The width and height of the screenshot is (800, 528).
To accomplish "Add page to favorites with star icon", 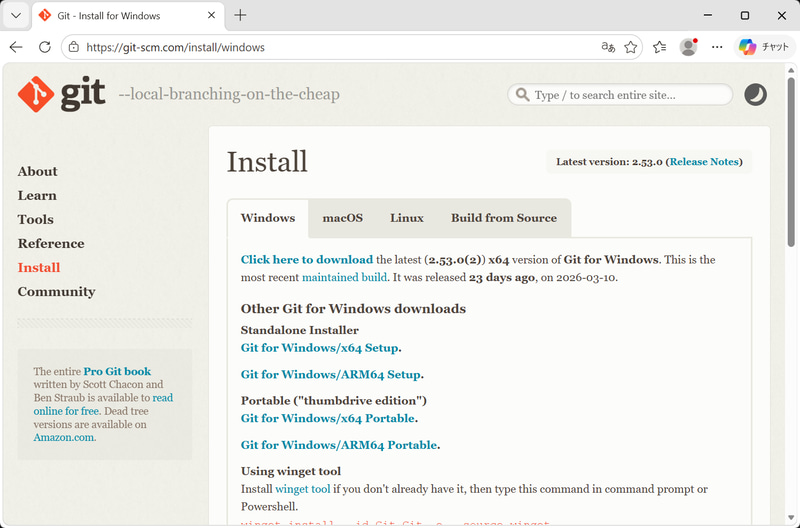I will (631, 47).
